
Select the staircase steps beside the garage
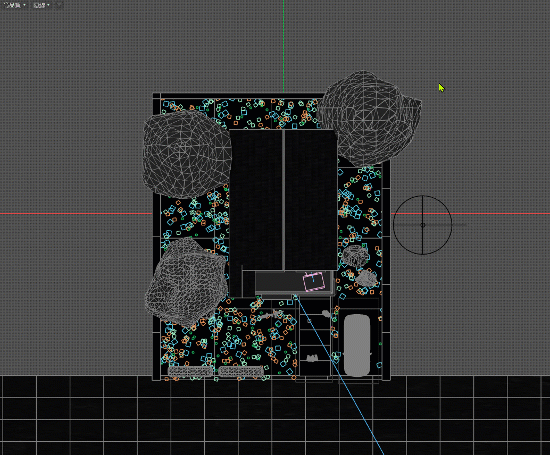coord(314,337)
